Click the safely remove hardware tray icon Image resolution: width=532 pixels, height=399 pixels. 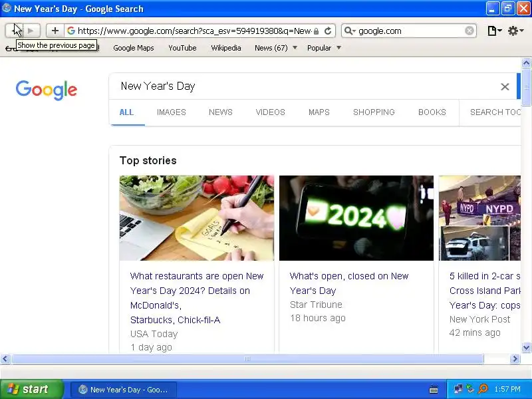pos(470,389)
